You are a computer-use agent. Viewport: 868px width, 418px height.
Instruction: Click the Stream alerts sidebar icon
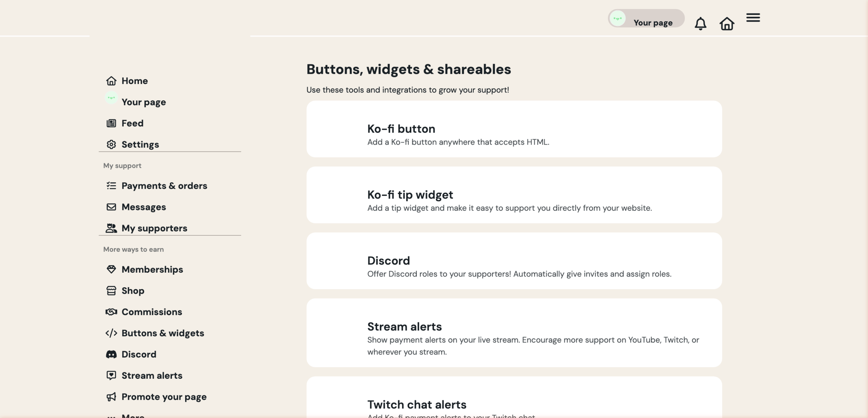click(x=111, y=375)
